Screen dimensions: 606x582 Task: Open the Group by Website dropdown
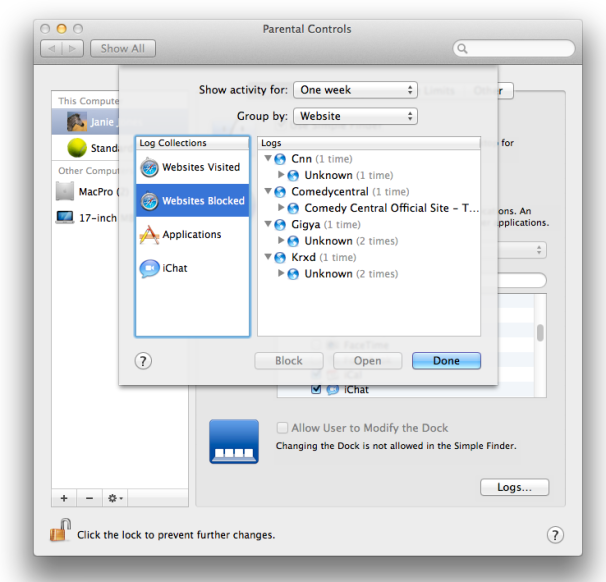point(355,116)
